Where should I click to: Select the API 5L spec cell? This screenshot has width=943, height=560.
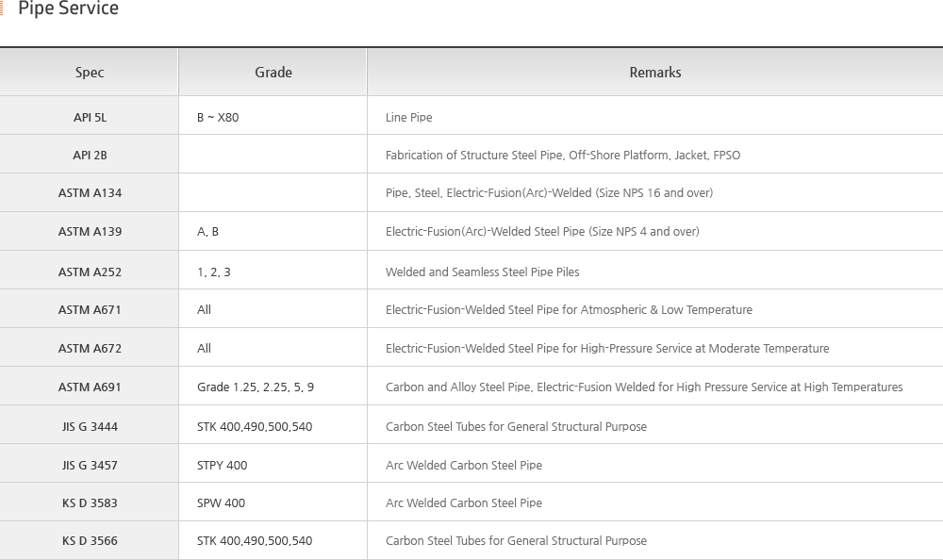[90, 118]
